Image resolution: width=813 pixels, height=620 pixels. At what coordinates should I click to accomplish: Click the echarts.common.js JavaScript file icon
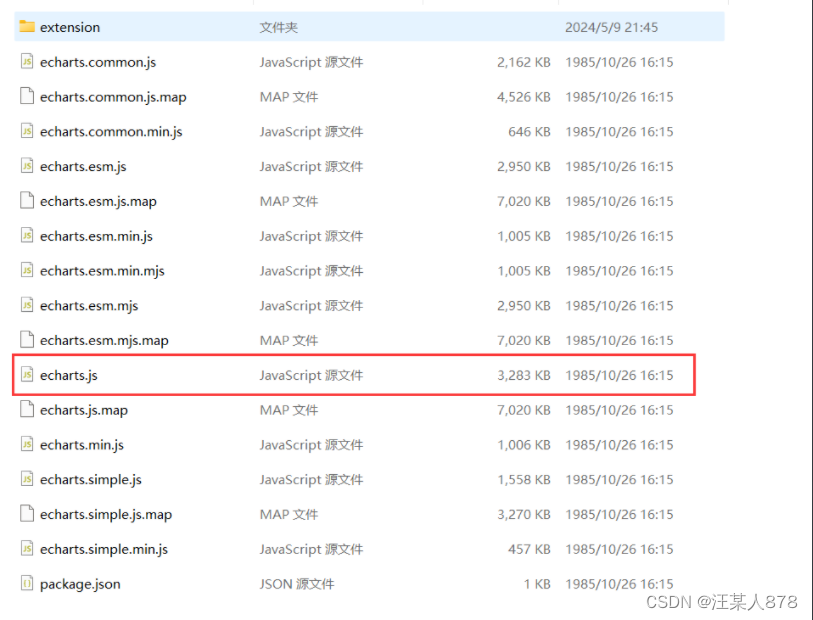click(26, 62)
